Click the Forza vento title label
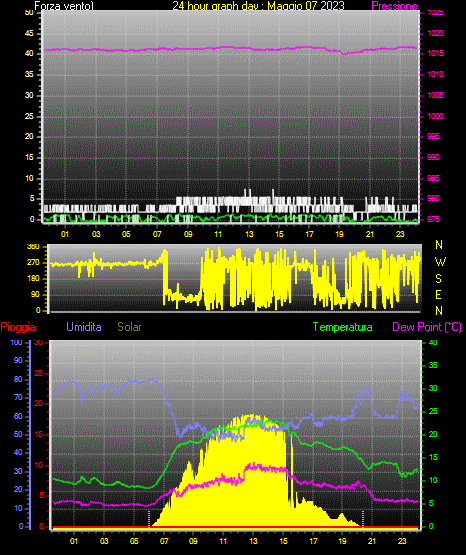Viewport: 466px width, 555px height. [64, 6]
